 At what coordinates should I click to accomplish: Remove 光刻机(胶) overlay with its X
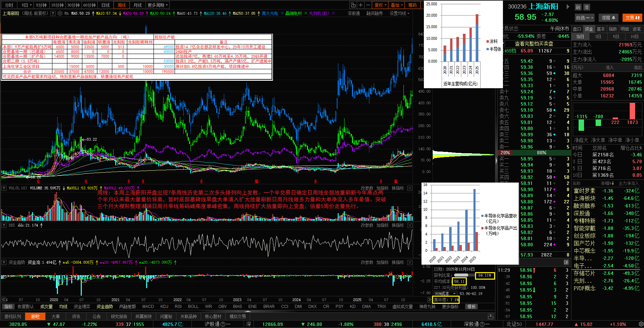point(333,13)
